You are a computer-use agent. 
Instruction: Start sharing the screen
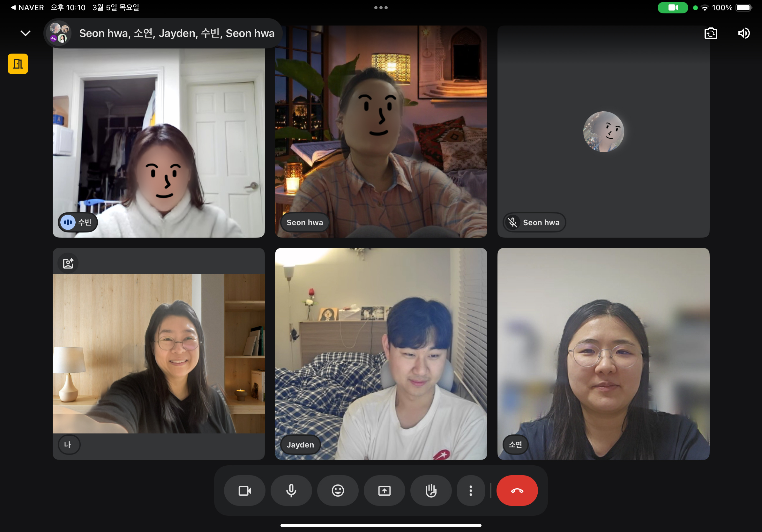point(384,490)
